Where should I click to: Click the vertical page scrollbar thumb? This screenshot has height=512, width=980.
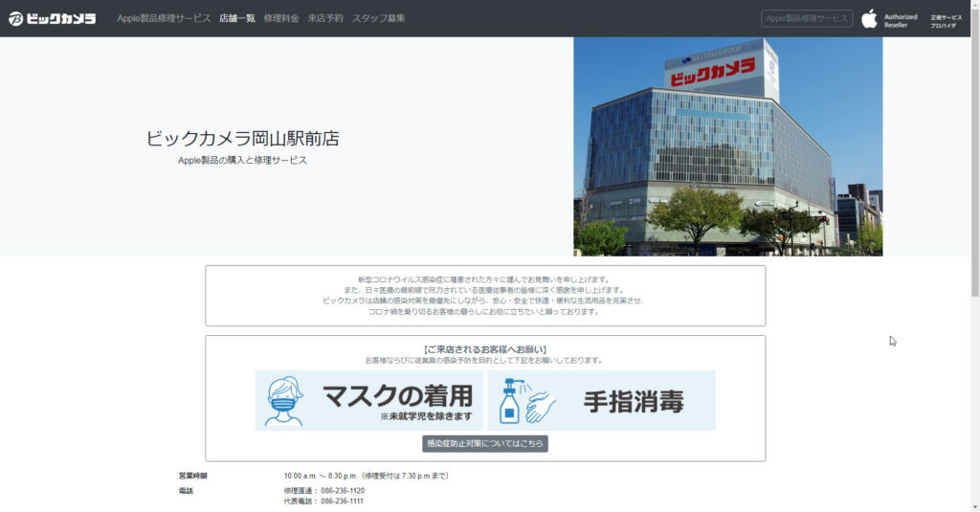975,153
